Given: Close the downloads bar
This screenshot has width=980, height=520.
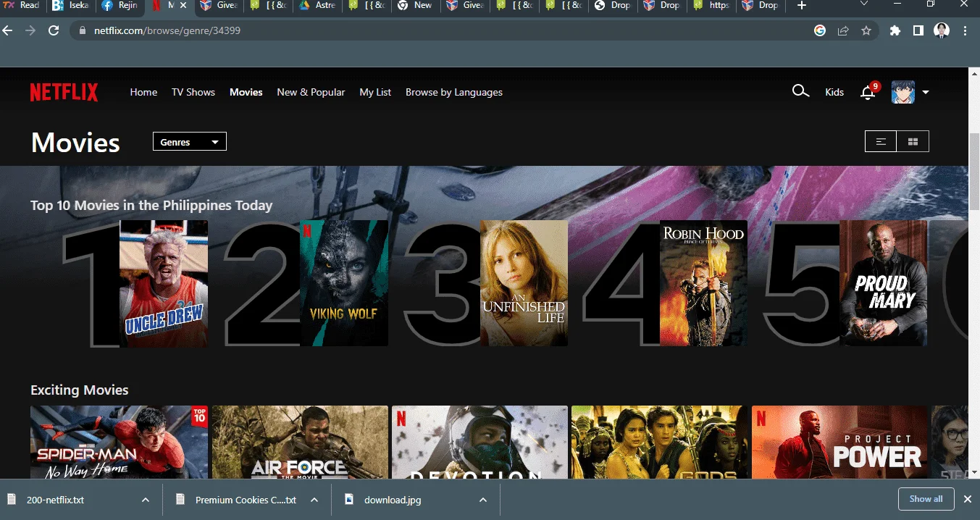Looking at the screenshot, I should (x=968, y=499).
